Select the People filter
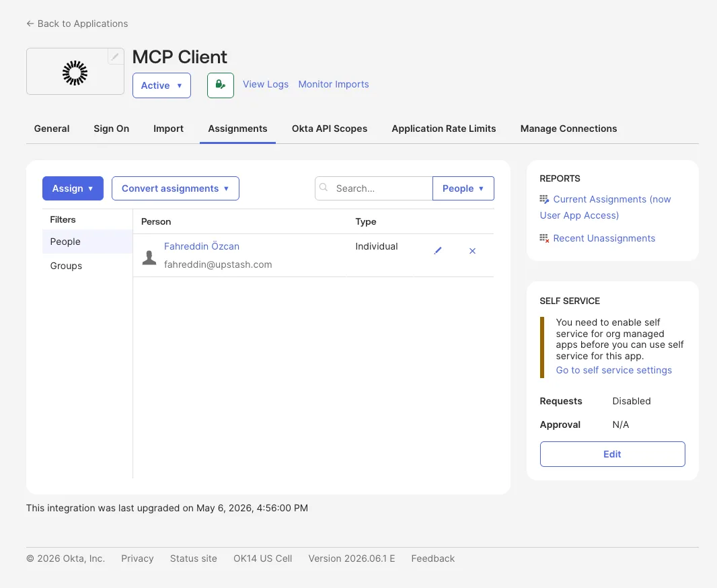717x588 pixels. pos(87,242)
